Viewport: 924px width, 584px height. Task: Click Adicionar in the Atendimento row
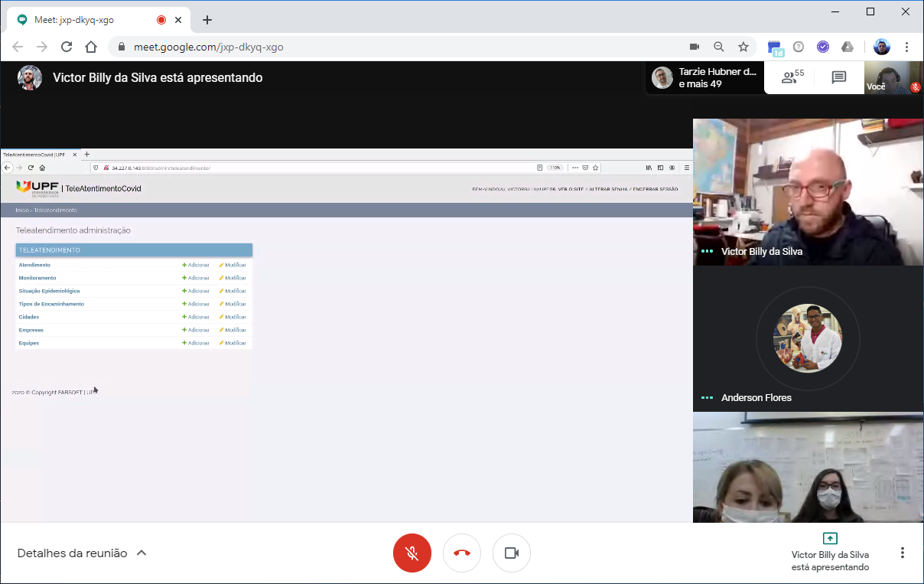coord(196,265)
